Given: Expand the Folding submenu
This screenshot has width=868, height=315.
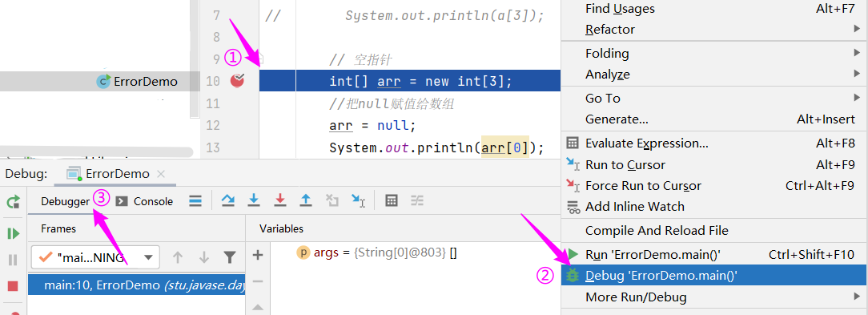Looking at the screenshot, I should (x=715, y=53).
